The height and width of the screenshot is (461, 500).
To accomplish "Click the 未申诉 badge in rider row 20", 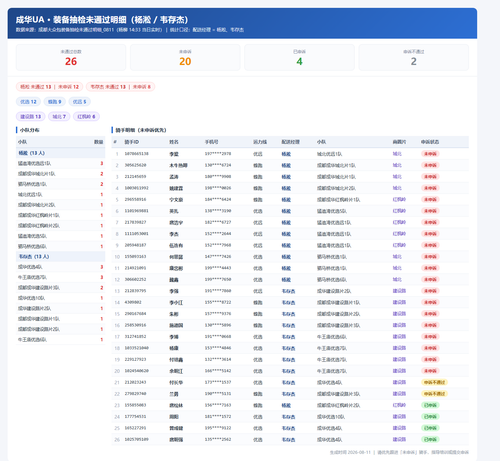I will coord(430,371).
